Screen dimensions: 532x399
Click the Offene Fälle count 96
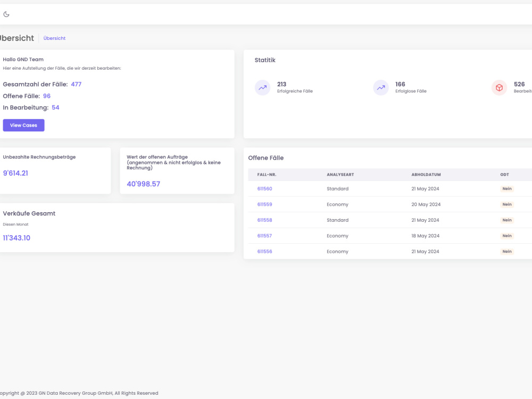point(47,96)
